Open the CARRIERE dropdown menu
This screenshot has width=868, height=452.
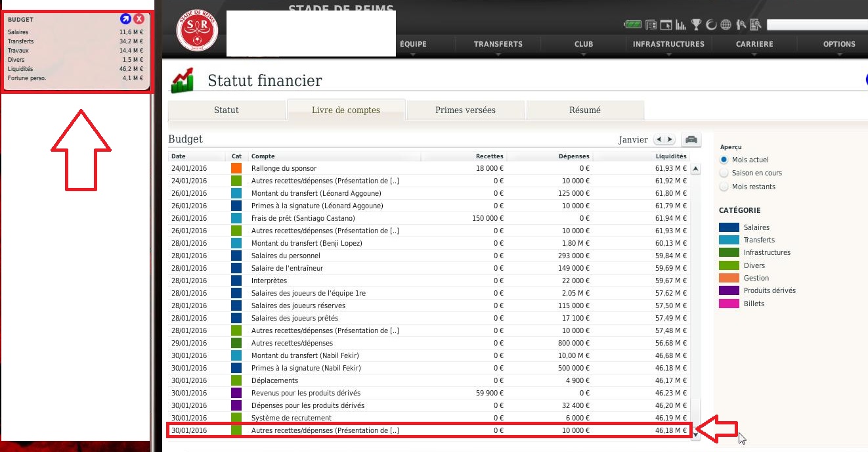pos(754,45)
